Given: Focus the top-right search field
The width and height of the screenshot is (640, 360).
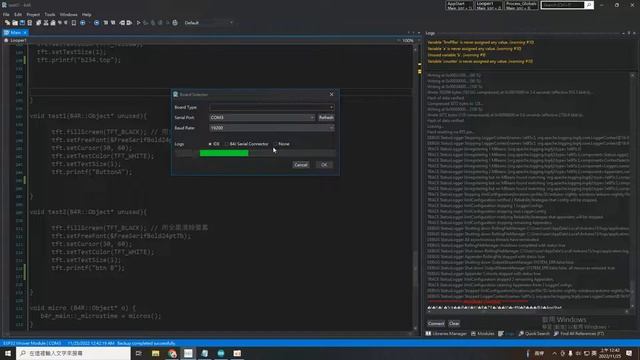Looking at the screenshot, I should (563, 5).
